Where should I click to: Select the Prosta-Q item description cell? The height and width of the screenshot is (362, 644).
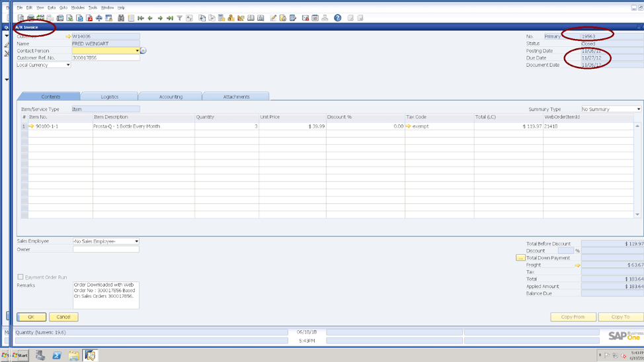[x=143, y=126]
